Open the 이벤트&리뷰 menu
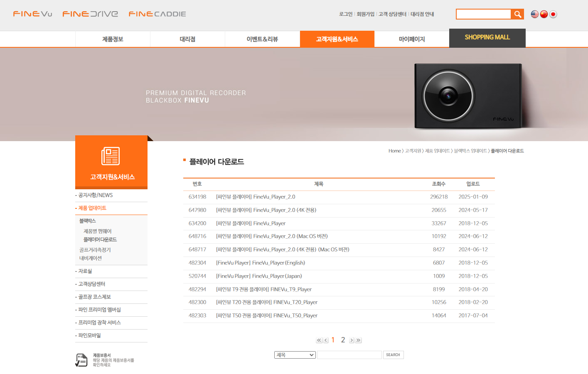The width and height of the screenshot is (588, 374). coord(262,39)
